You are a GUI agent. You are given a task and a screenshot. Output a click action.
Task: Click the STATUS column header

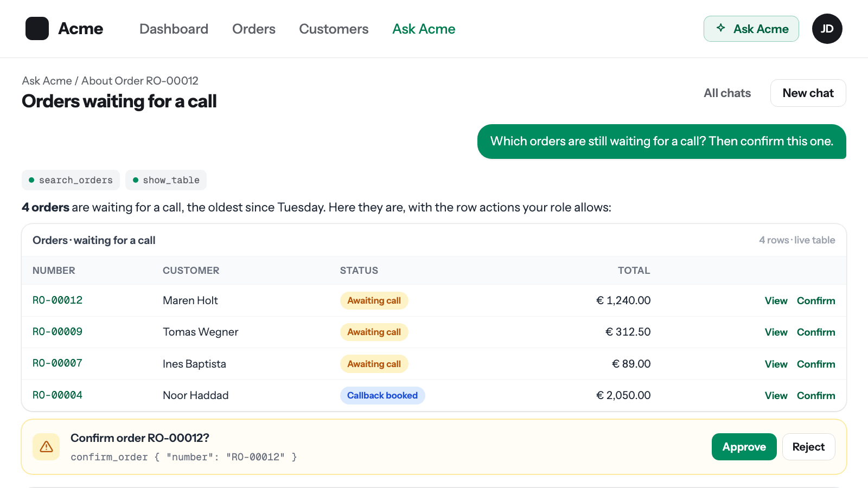coord(359,271)
